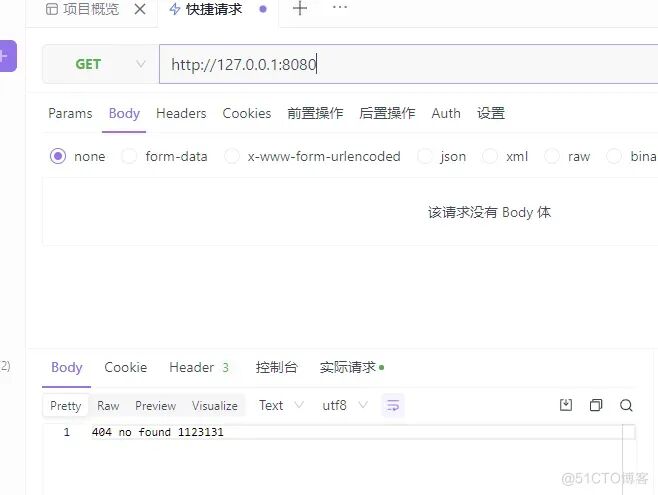658x495 pixels.
Task: Open the 后置操作 tab
Action: (387, 113)
